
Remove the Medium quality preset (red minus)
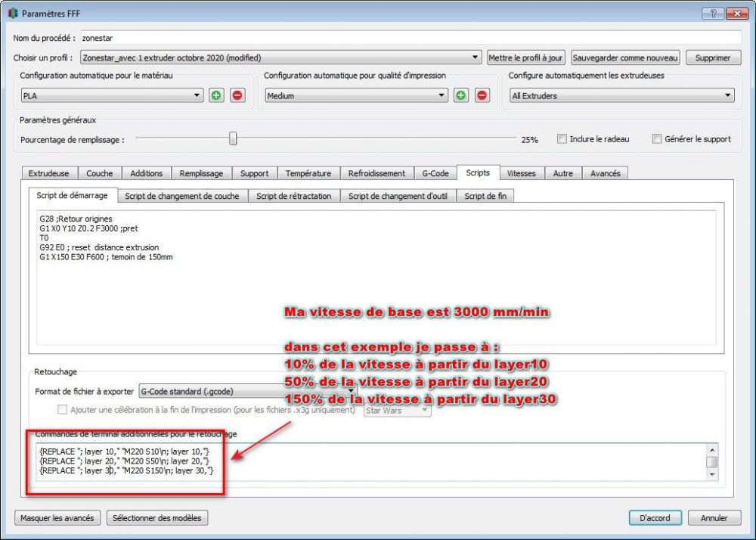[482, 95]
